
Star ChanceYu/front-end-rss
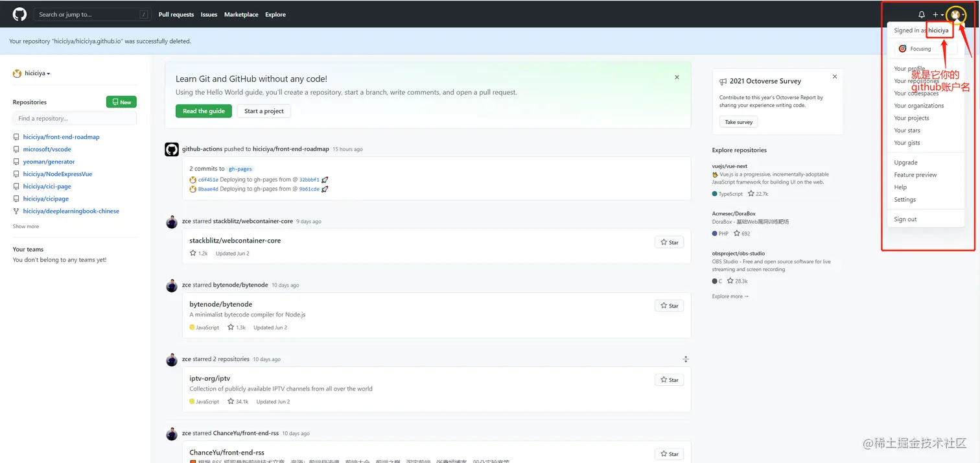670,454
